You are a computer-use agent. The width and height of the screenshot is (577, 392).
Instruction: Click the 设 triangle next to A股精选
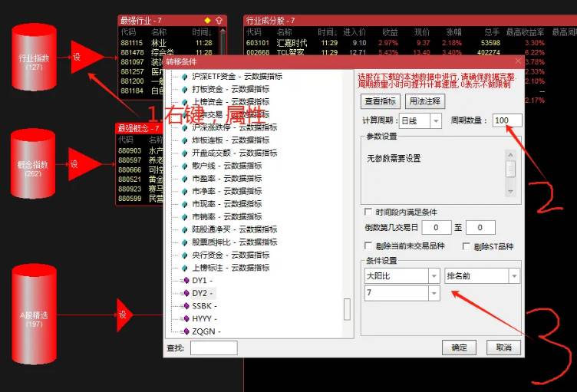click(124, 315)
